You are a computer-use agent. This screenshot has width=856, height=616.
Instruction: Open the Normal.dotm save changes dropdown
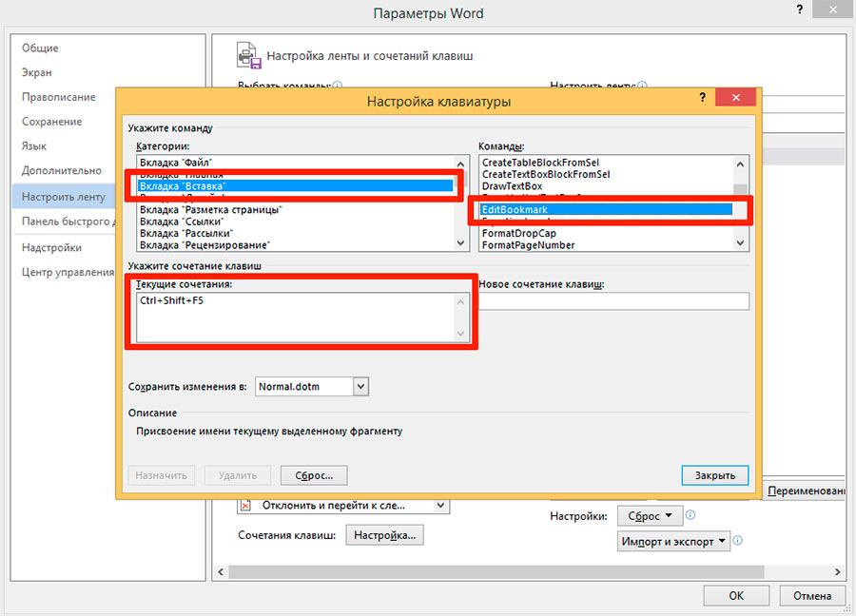[360, 387]
